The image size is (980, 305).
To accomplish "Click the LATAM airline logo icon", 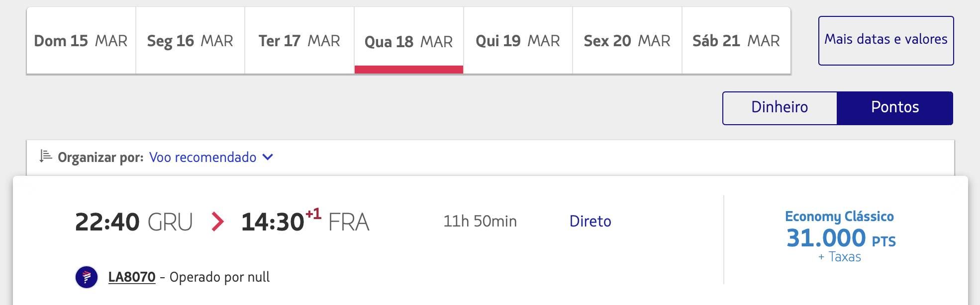I will (x=87, y=277).
